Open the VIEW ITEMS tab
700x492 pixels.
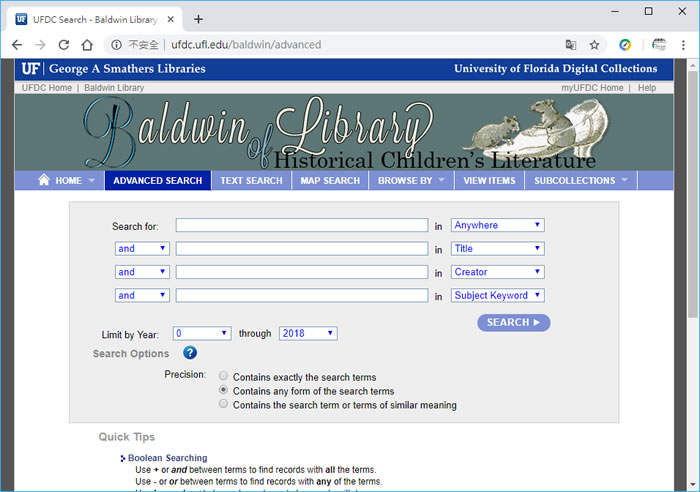tap(489, 180)
